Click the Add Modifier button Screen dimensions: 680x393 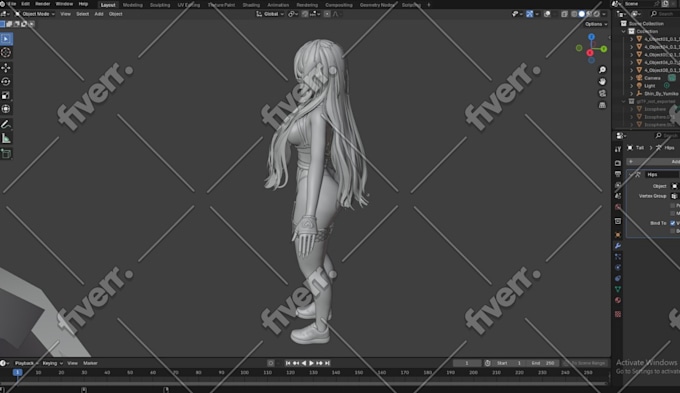tap(654, 161)
